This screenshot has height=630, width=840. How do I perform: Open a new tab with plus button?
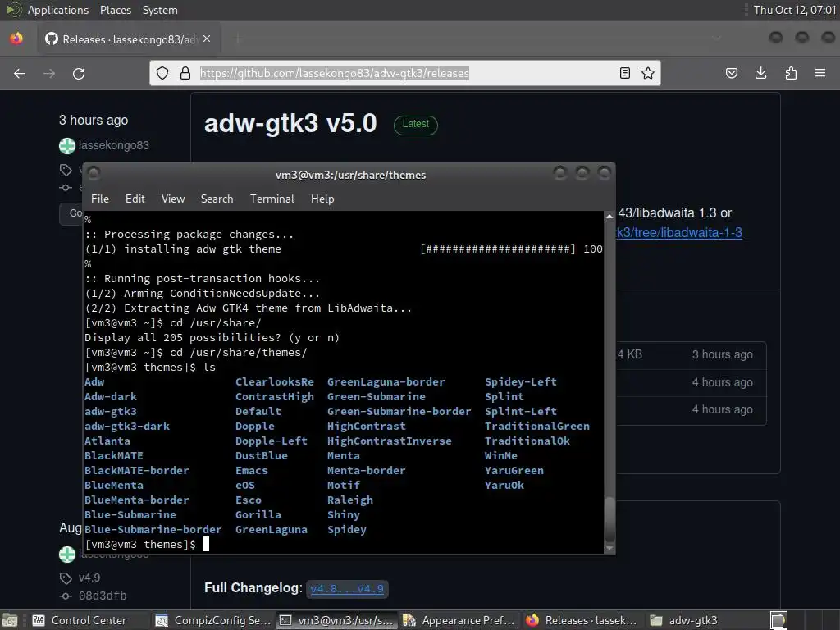[x=238, y=39]
